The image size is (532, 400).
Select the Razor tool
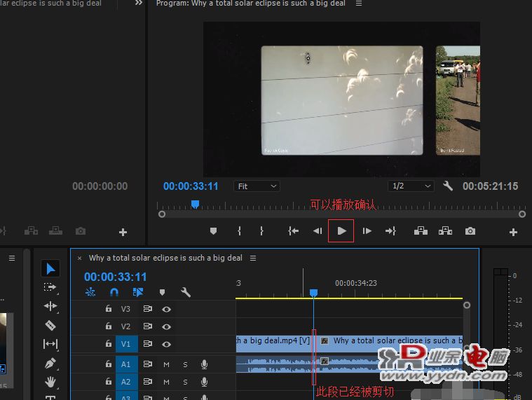(x=50, y=326)
